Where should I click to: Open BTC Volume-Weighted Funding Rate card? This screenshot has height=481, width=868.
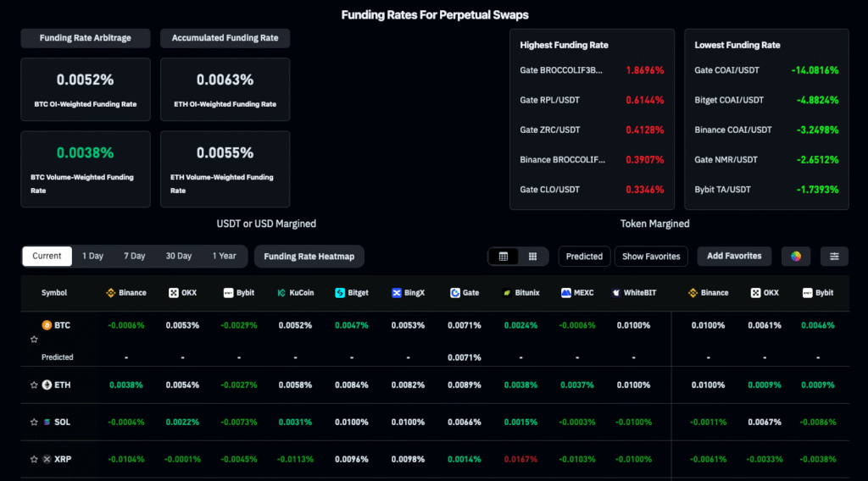(x=86, y=169)
